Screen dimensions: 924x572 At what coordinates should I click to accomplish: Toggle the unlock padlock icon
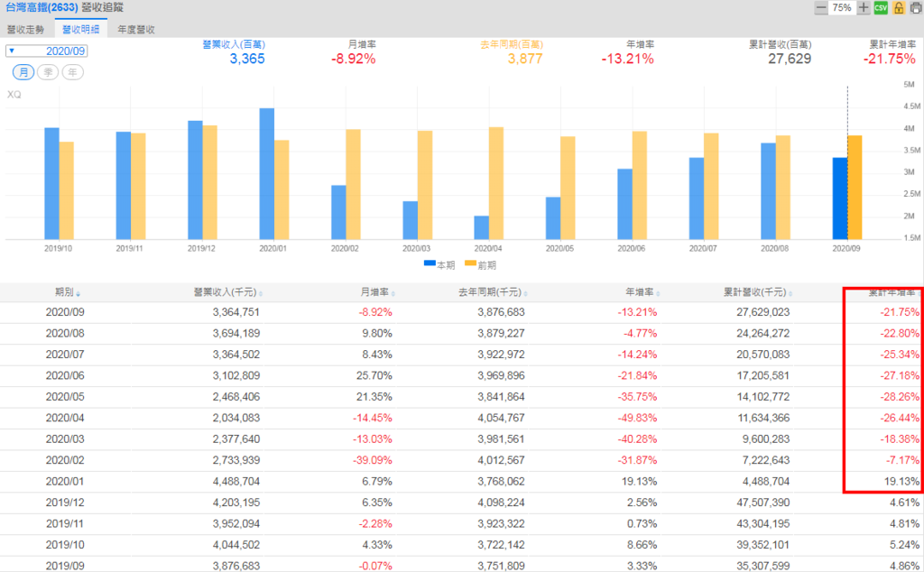point(899,7)
